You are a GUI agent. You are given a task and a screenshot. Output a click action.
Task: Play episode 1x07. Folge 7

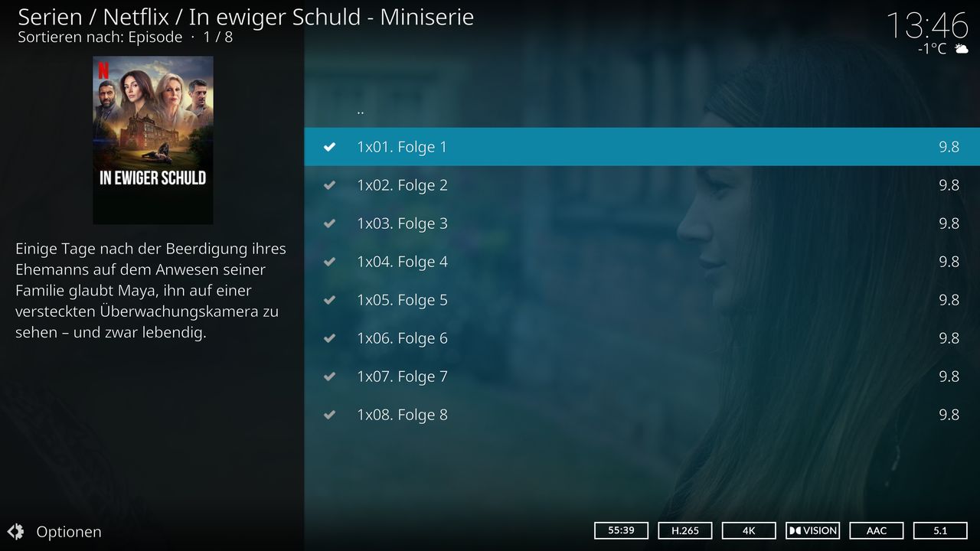click(642, 377)
